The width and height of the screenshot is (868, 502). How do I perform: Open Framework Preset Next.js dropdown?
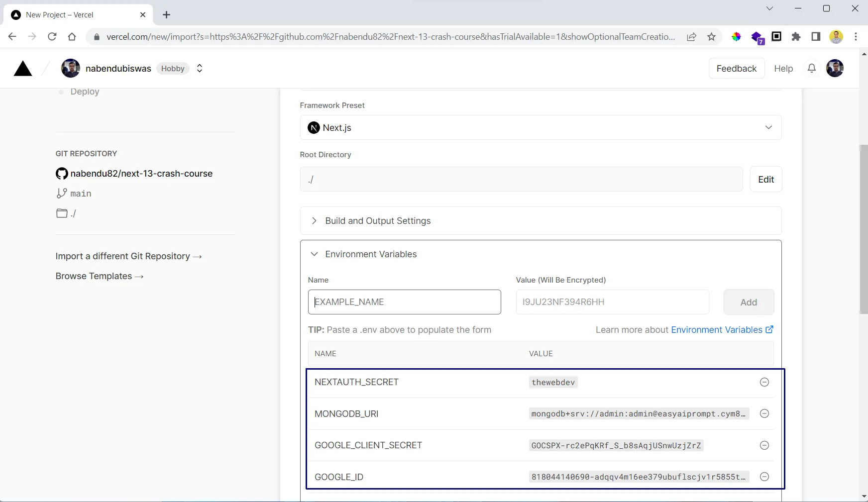(x=541, y=128)
